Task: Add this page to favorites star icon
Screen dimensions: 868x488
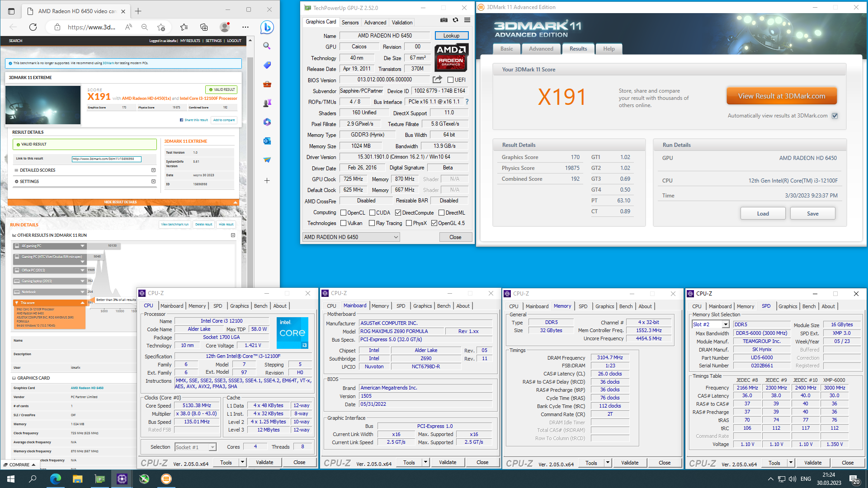Action: [161, 27]
